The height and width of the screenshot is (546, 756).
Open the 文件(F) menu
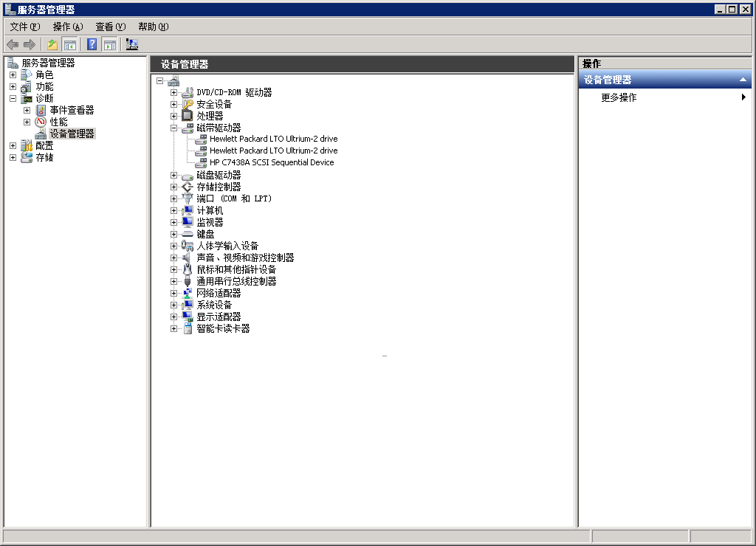click(x=25, y=27)
